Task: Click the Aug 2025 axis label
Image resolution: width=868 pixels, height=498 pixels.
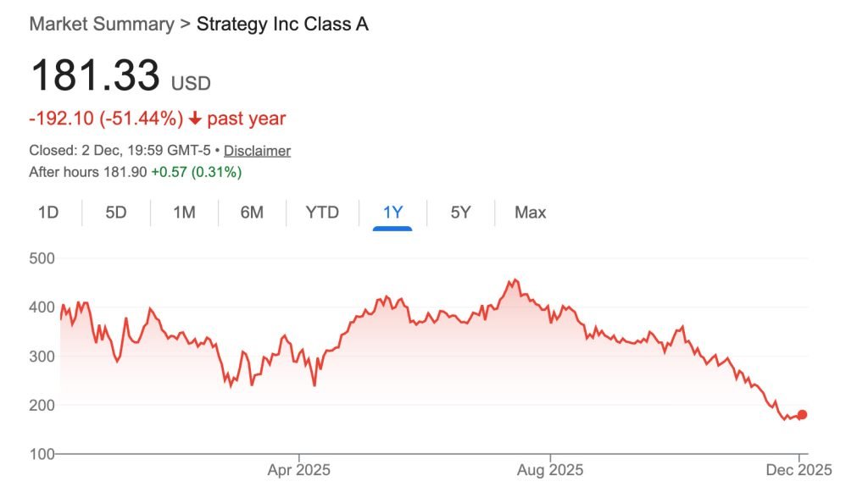Action: click(x=550, y=469)
